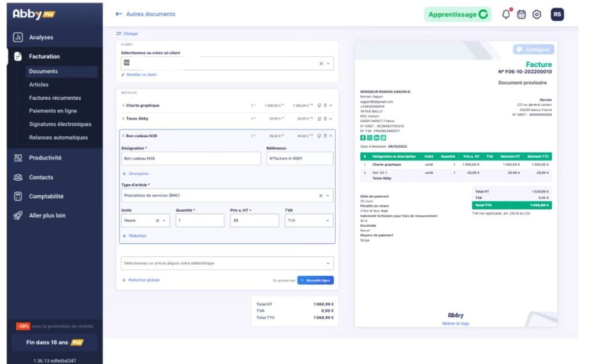The image size is (594, 364).
Task: Focus the Prix u. HT input field
Action: [x=255, y=221]
